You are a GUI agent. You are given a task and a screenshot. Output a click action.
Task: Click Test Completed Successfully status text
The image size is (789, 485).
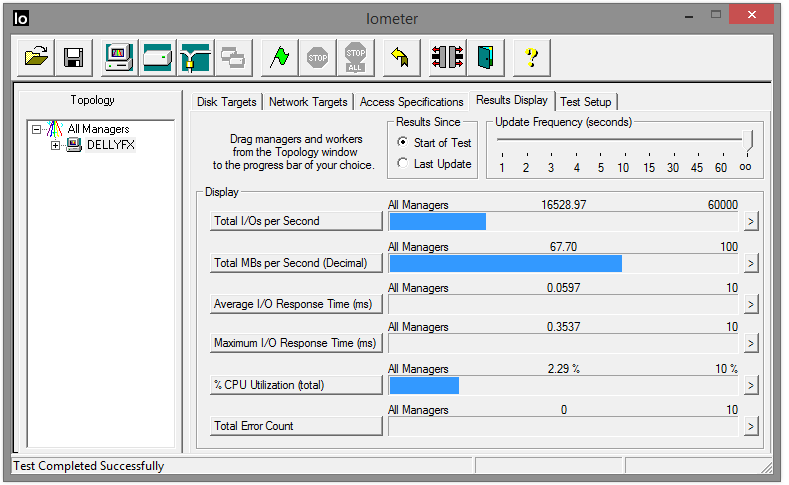pos(89,466)
